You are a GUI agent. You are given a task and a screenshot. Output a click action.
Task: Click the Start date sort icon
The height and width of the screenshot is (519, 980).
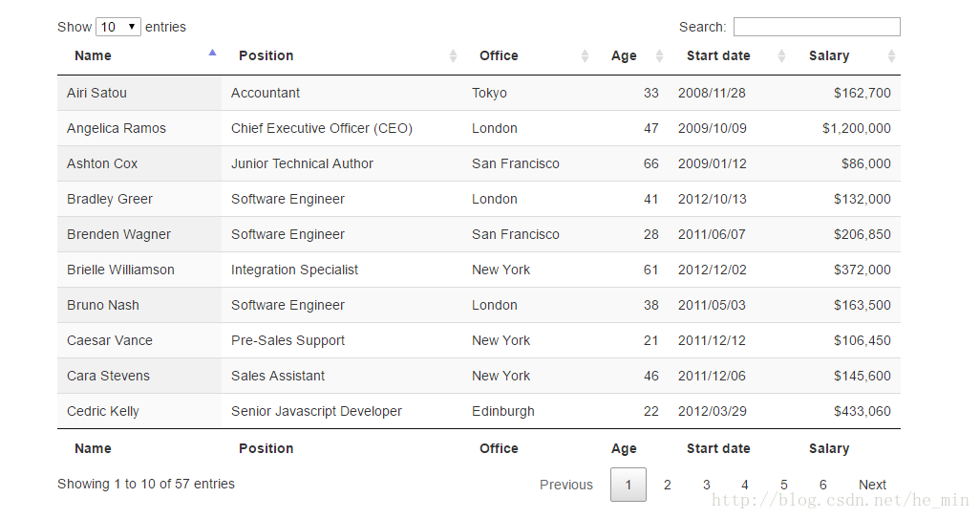[781, 56]
